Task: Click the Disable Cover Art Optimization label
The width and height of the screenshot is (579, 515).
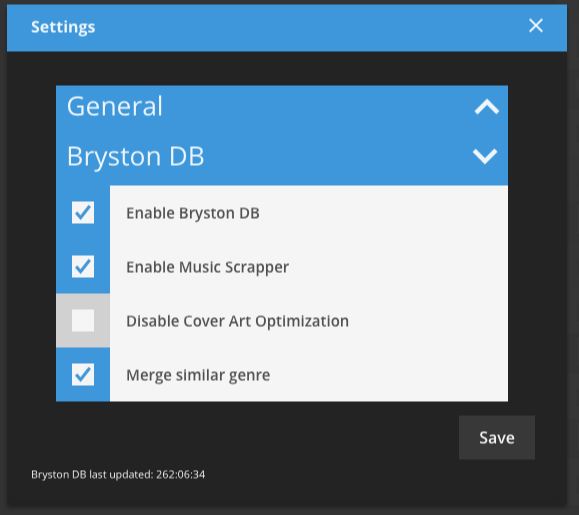Action: pyautogui.click(x=237, y=321)
